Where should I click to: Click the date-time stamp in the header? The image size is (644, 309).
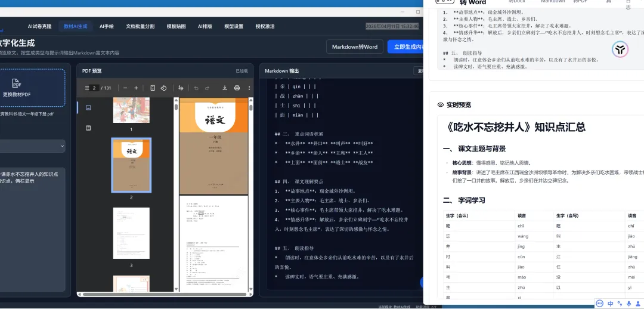392,26
